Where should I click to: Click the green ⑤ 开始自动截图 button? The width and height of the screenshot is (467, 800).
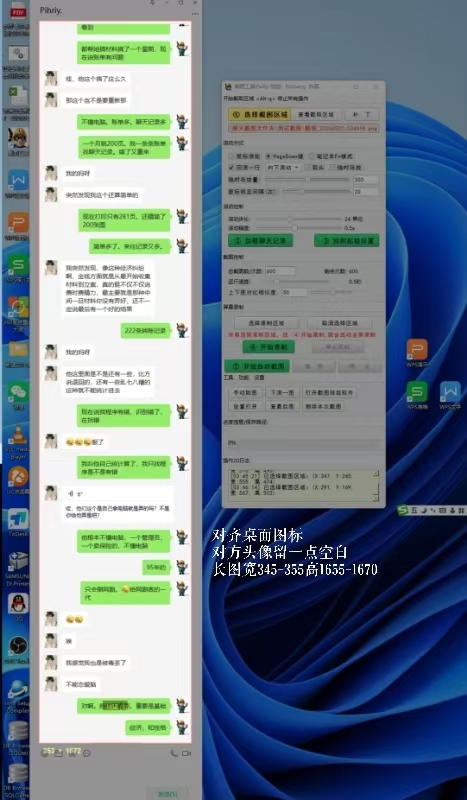pyautogui.click(x=257, y=366)
